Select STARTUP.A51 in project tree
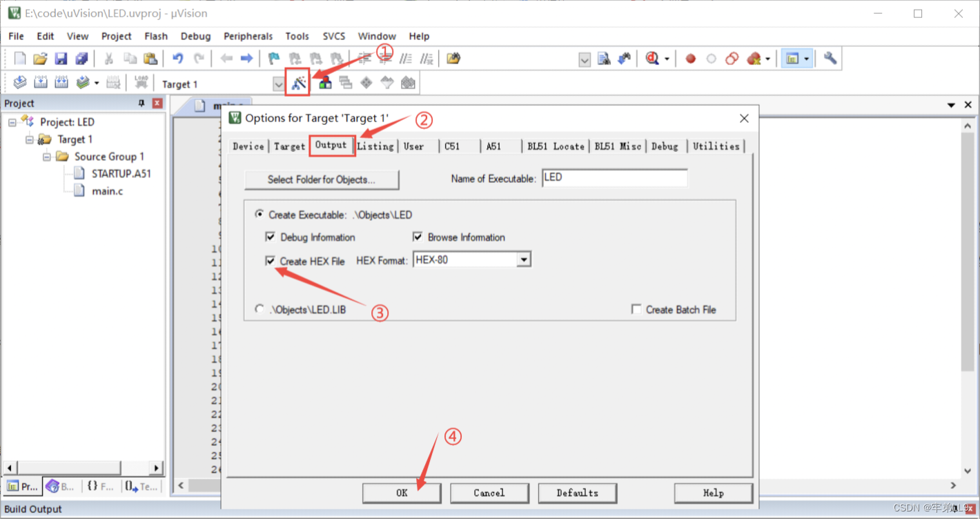Screen dimensions: 980x519 [121, 174]
